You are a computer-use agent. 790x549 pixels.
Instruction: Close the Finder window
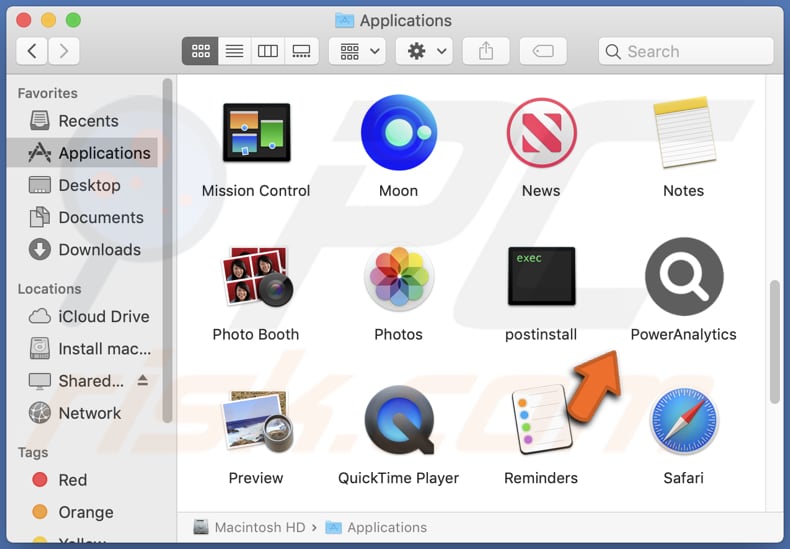coord(24,20)
